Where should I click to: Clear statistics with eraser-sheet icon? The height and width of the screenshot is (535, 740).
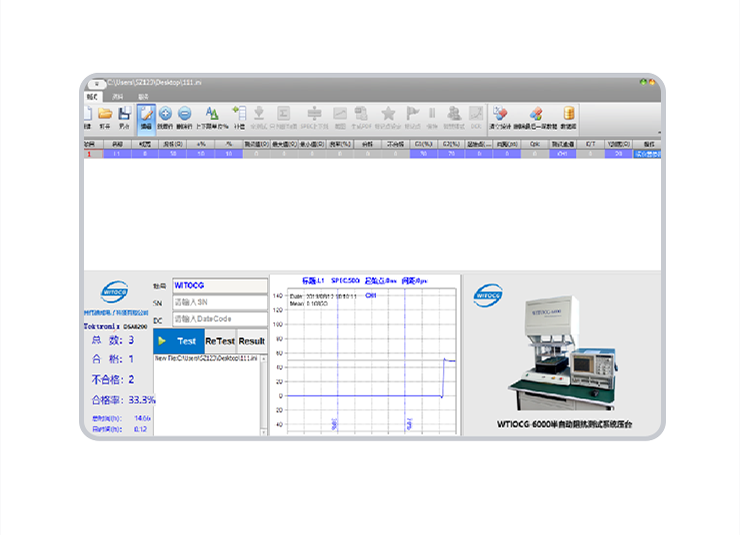(500, 113)
